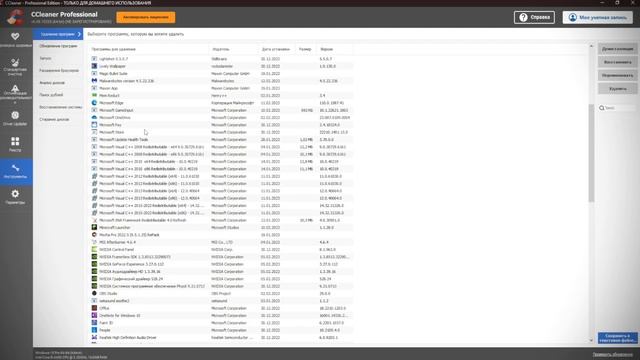Viewport: 640px width, 360px height.
Task: Click the Переименовать rename button
Action: coord(618,76)
